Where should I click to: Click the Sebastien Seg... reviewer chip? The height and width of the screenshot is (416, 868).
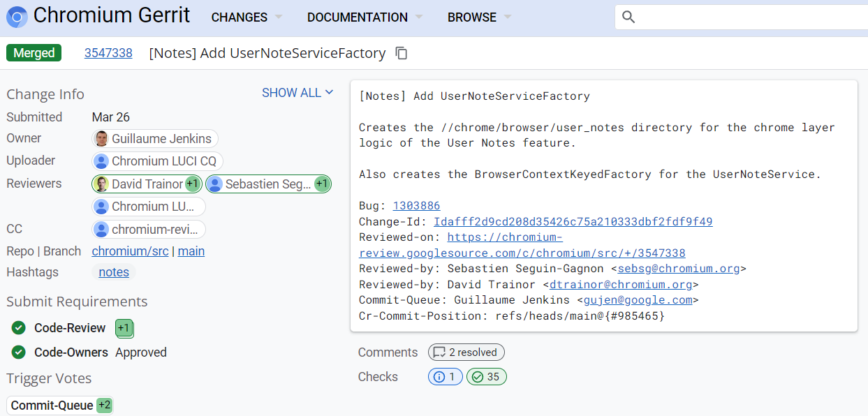tap(267, 184)
